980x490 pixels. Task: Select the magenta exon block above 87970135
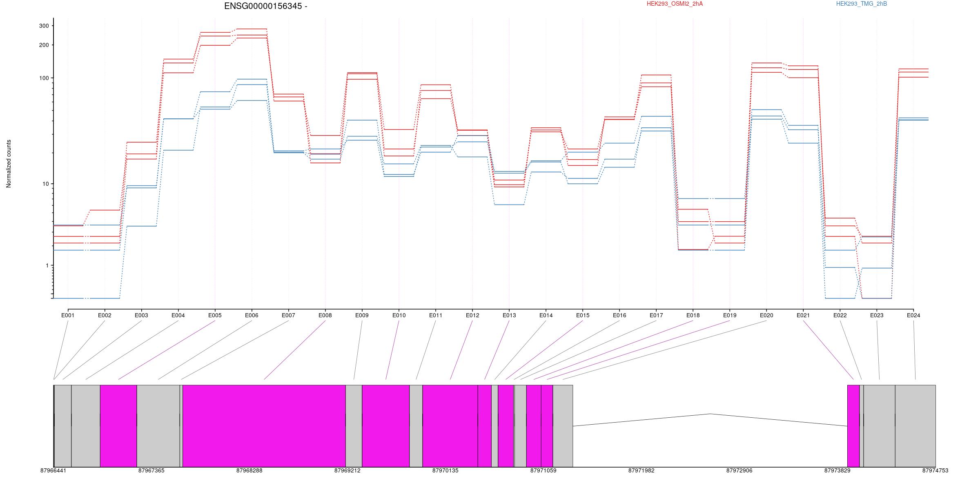[x=450, y=426]
